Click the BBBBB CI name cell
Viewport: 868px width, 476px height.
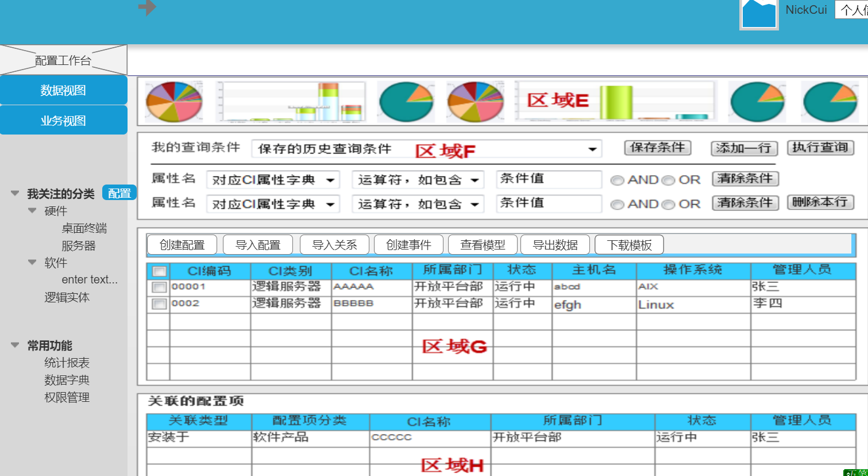click(x=372, y=304)
